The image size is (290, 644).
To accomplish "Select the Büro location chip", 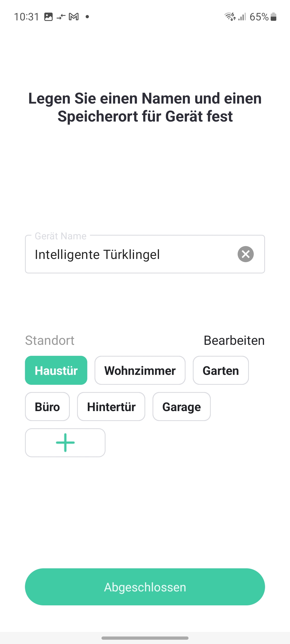I will coord(47,407).
